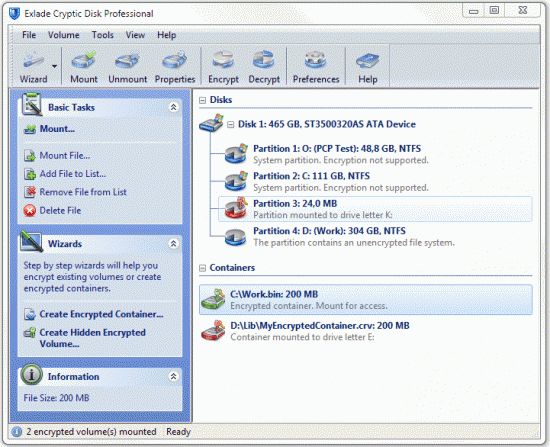Open the Wizard toolbar tool
This screenshot has width=550, height=447.
(33, 67)
